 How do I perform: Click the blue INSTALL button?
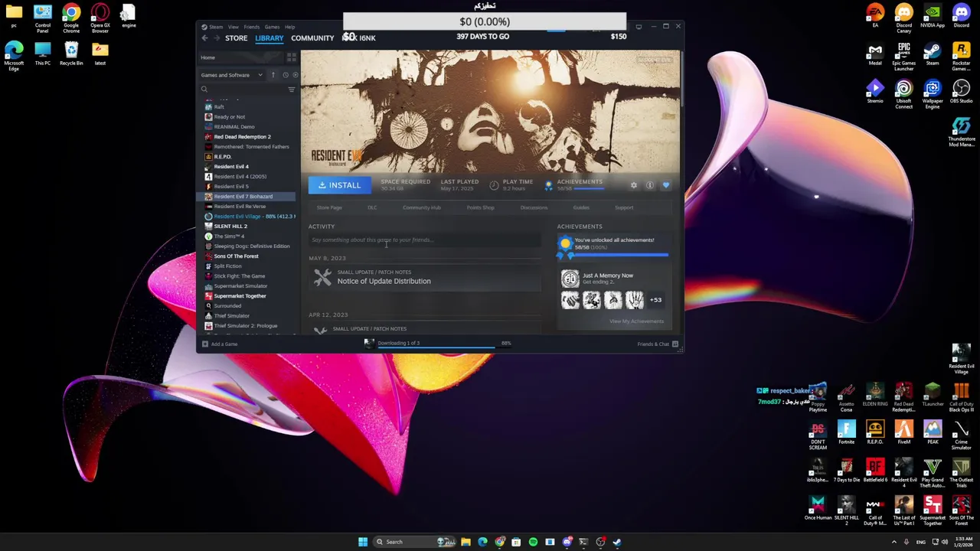point(339,185)
